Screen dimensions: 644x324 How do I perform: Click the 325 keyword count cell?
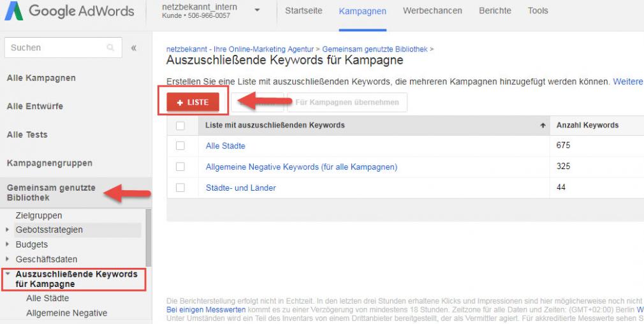[563, 166]
